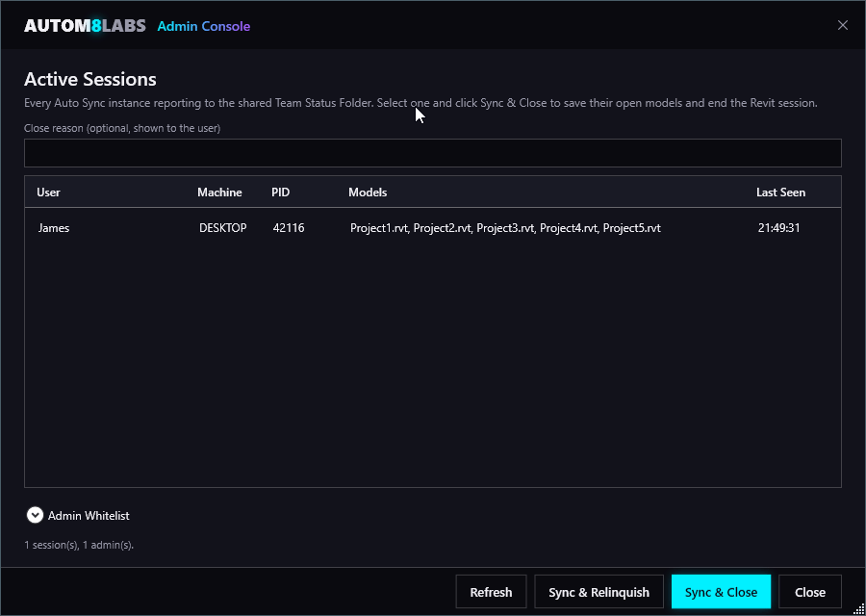Sort sessions by User column header
This screenshot has width=866, height=616.
pos(49,192)
